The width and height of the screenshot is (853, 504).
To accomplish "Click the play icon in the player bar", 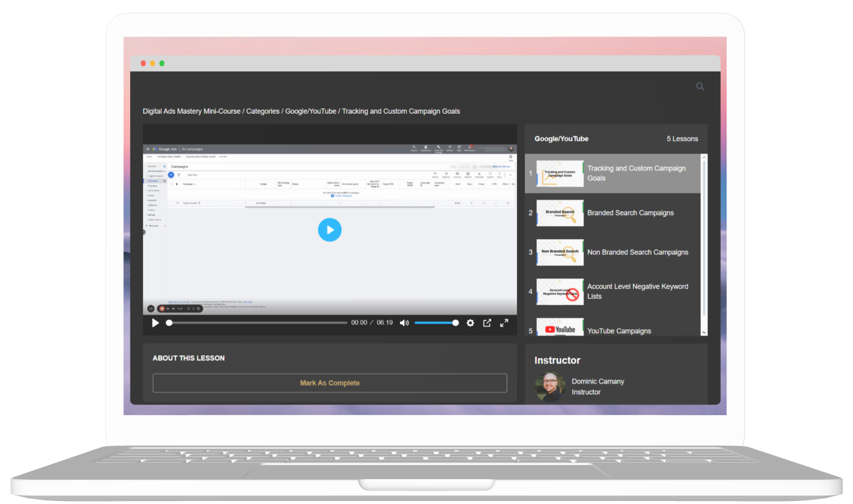I will [156, 323].
